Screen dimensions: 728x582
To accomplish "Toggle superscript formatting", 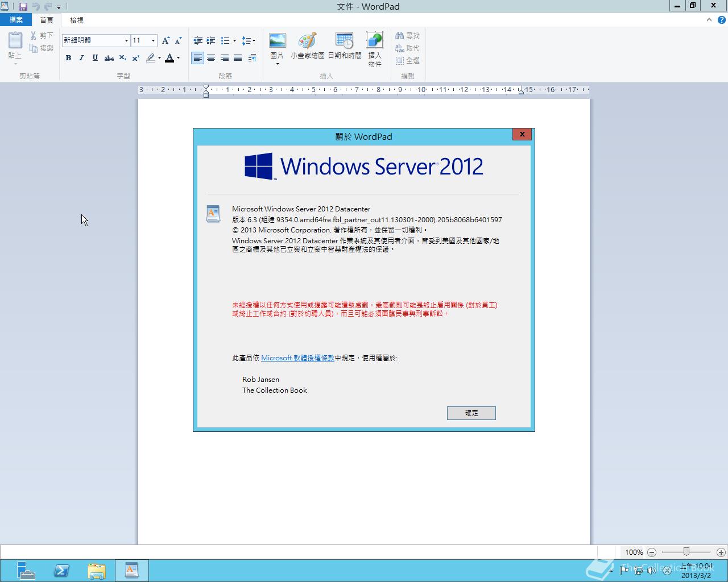I will click(x=136, y=58).
